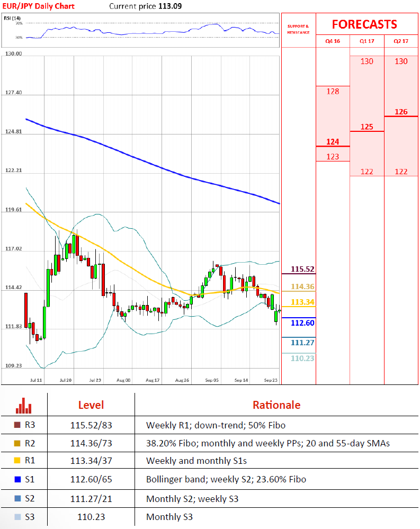420x529 pixels.
Task: Click the bold 124 forecast in Q4 16
Action: point(333,141)
